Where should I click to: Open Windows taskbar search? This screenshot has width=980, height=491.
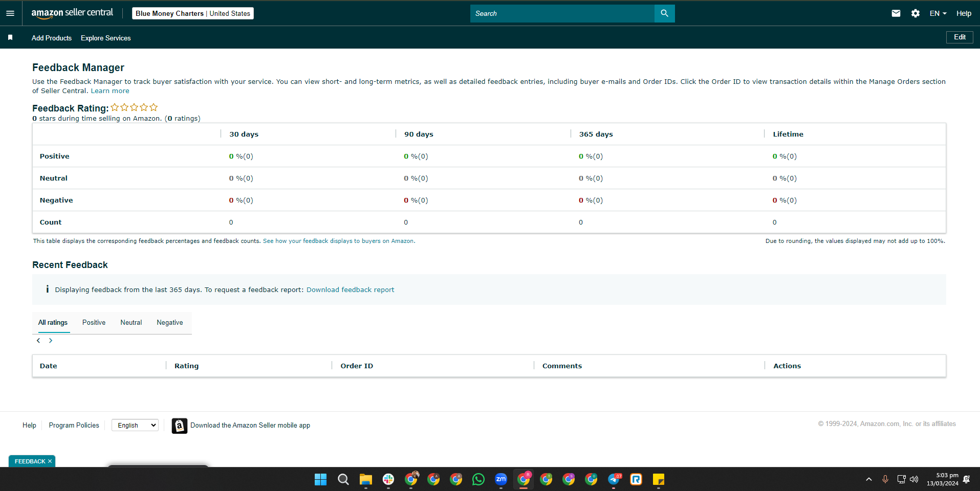tap(343, 479)
